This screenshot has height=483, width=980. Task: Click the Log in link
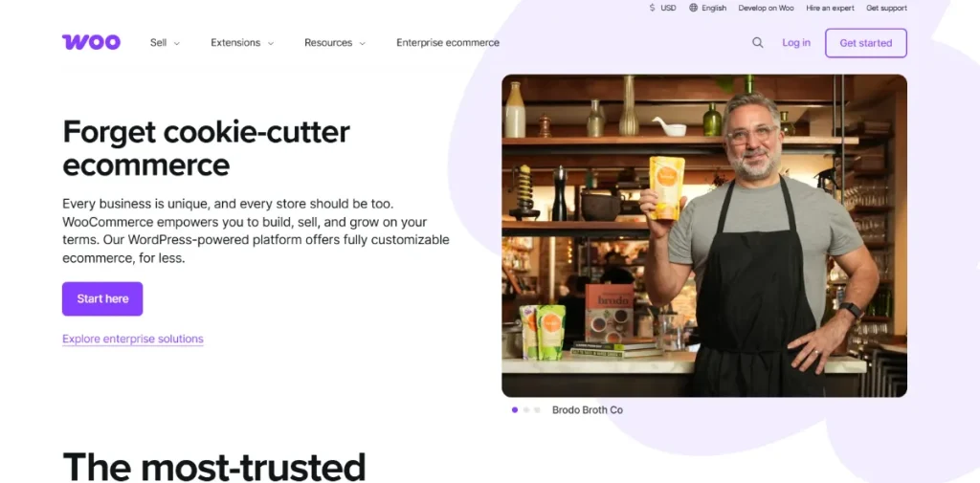[796, 42]
